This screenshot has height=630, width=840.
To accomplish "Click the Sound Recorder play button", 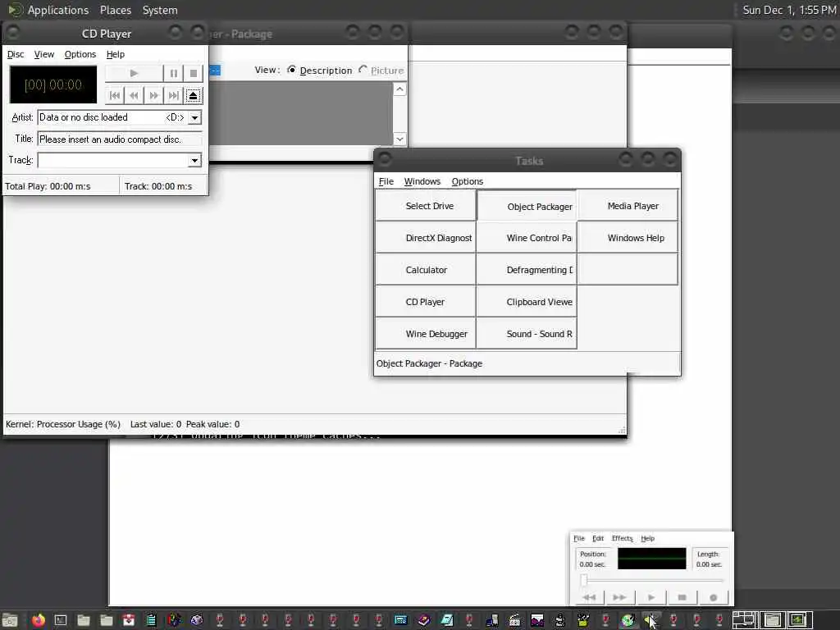I will coord(651,597).
